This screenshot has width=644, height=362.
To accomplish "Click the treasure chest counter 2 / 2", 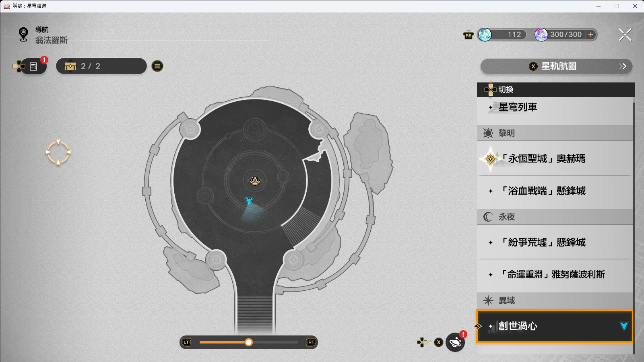I will [101, 66].
